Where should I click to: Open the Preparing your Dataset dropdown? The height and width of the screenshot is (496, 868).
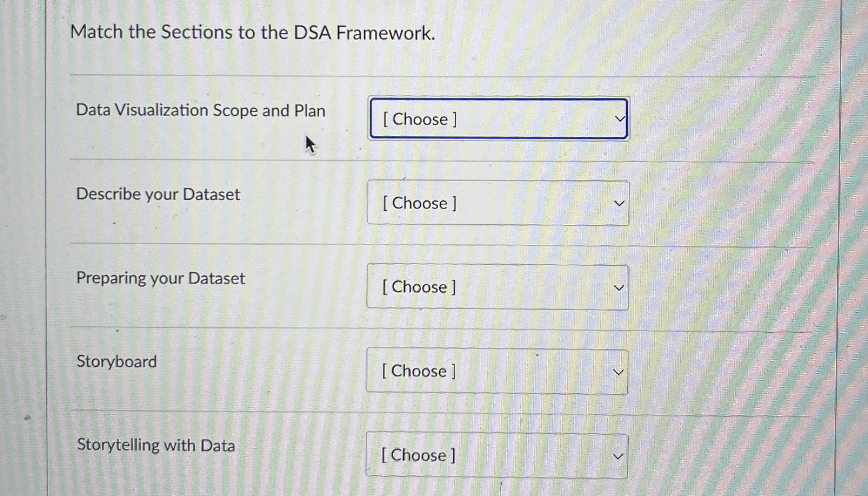[498, 287]
